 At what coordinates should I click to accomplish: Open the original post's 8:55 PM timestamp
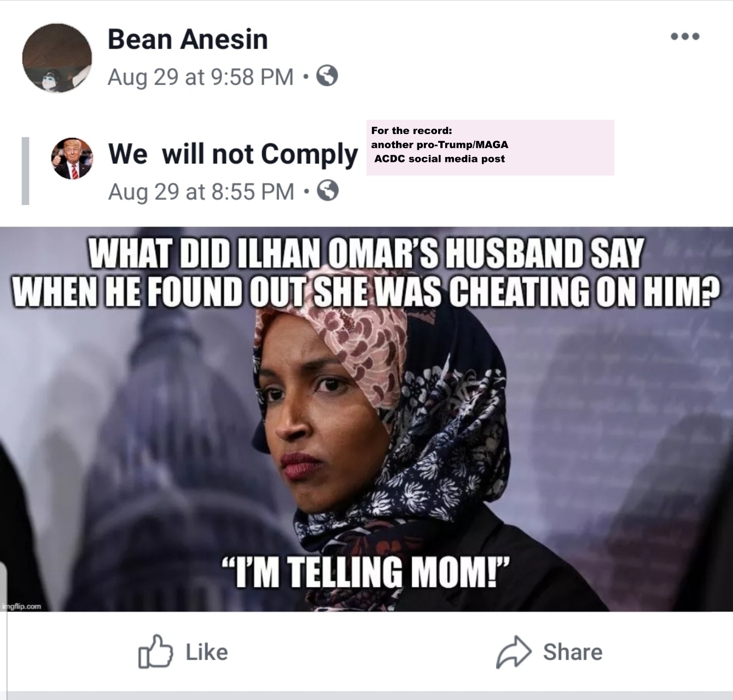pos(201,191)
